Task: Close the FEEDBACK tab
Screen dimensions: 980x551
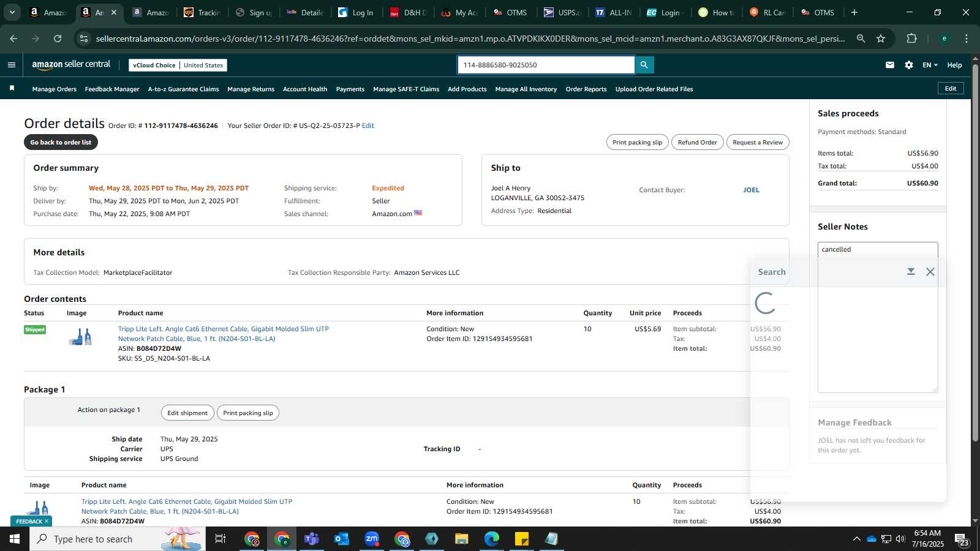Action: (x=47, y=521)
